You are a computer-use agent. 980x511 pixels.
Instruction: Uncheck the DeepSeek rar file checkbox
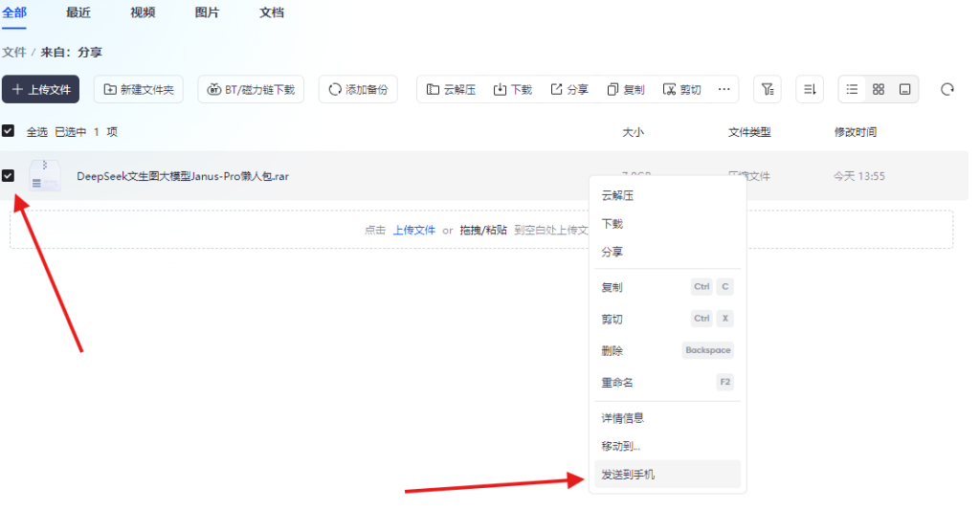click(8, 176)
